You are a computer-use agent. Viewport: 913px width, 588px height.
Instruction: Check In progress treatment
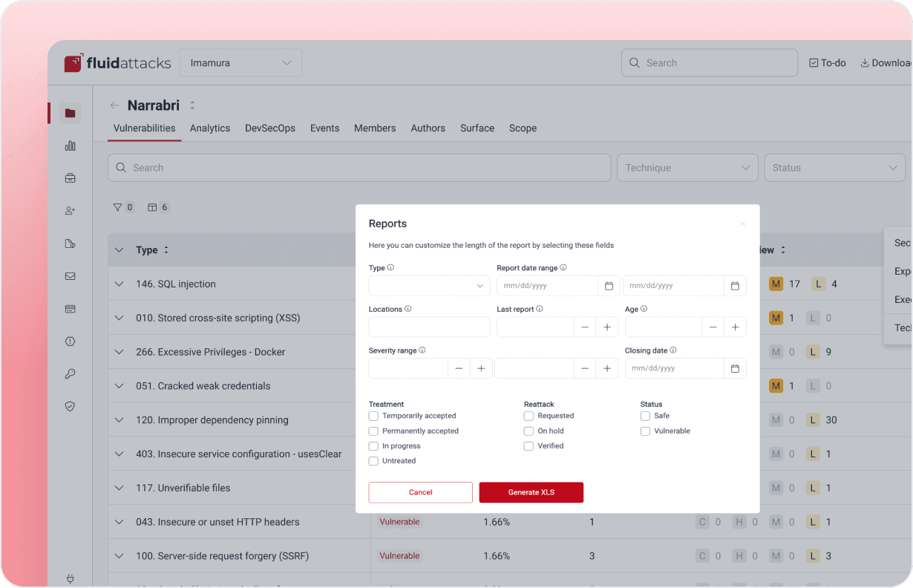pos(373,446)
